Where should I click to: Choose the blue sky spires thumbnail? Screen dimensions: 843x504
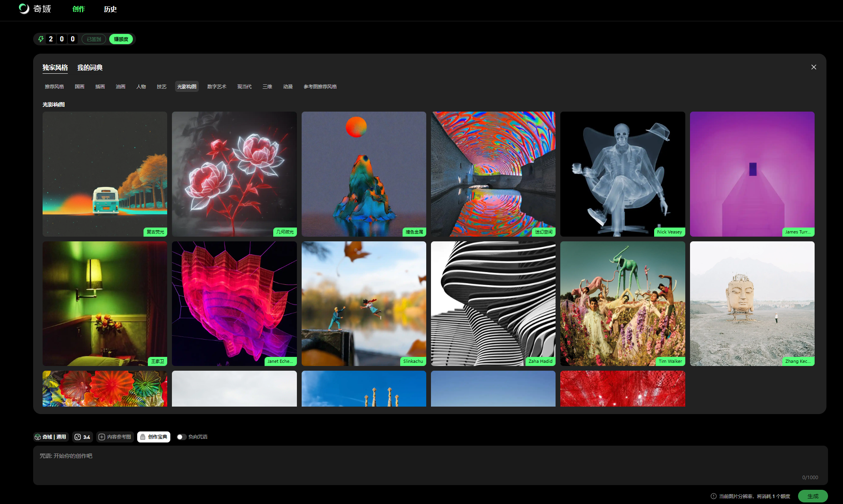click(x=364, y=388)
